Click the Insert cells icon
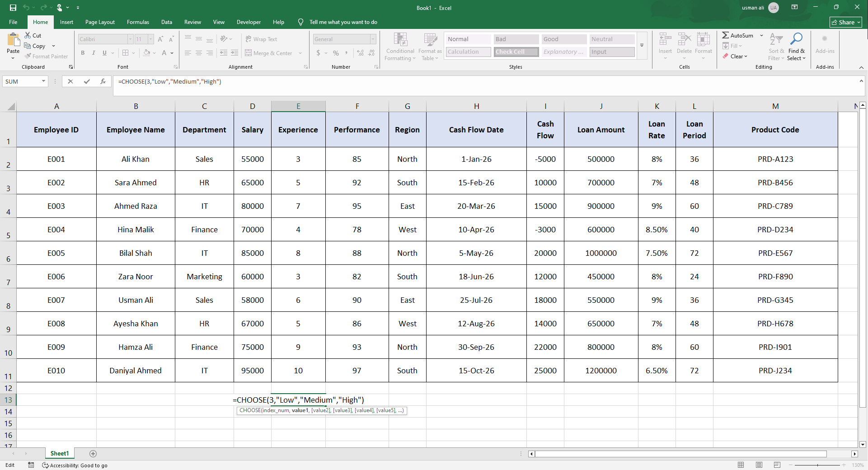Screen dimensions: 868x470 click(665, 40)
